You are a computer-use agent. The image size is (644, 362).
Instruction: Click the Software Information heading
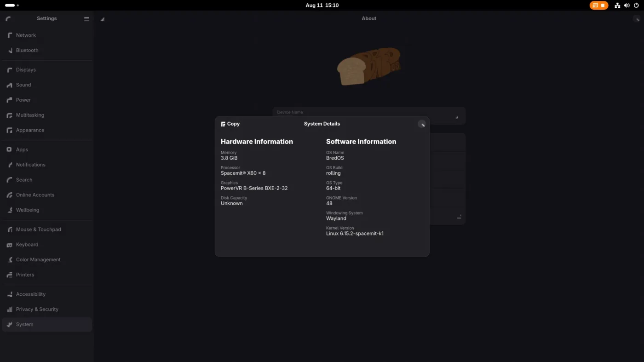[x=361, y=142]
